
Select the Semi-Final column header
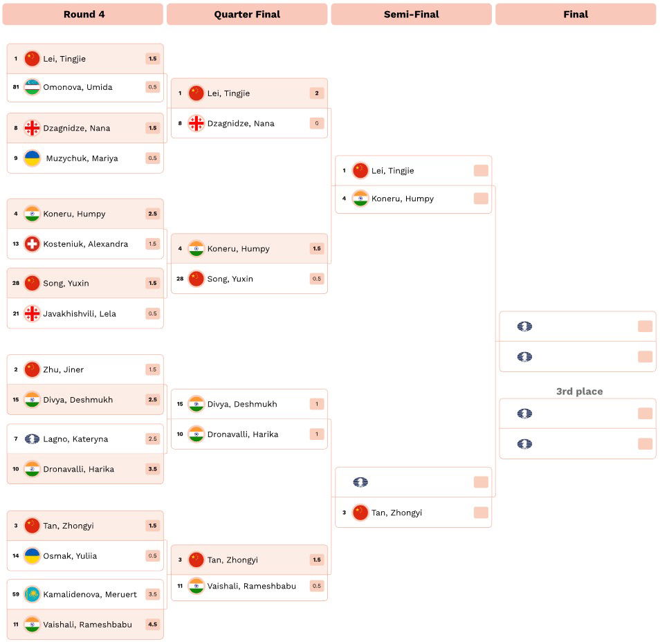tap(411, 15)
